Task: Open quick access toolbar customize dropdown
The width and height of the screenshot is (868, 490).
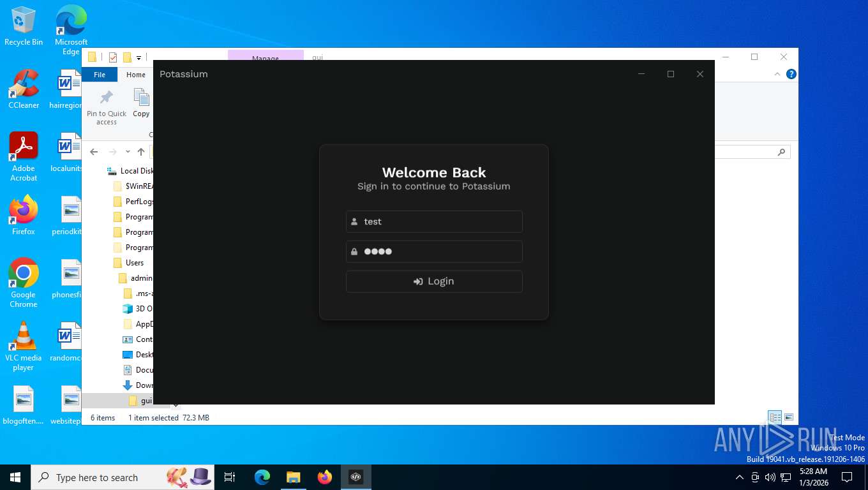Action: 138,57
